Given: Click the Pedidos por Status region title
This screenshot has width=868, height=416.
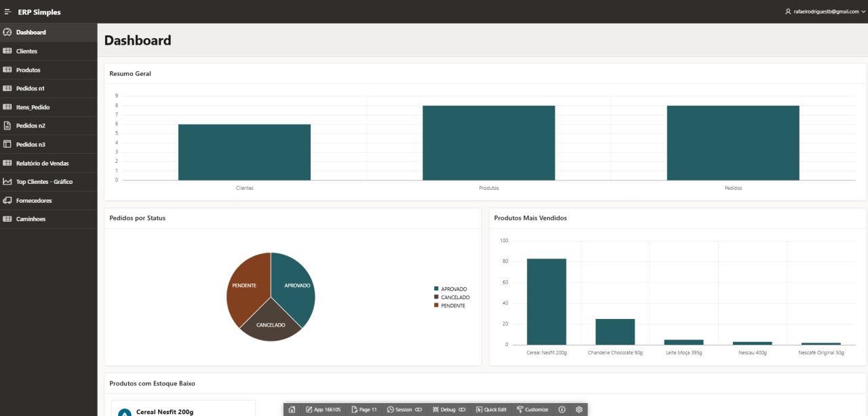Looking at the screenshot, I should coord(138,218).
